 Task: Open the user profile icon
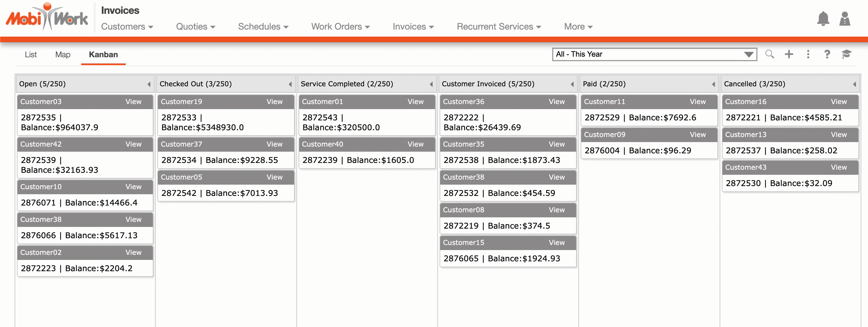click(844, 19)
